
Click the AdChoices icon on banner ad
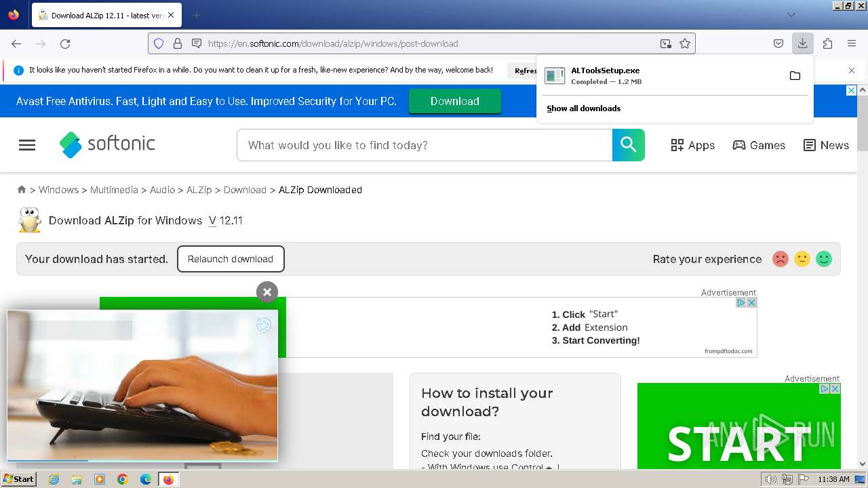coord(741,303)
